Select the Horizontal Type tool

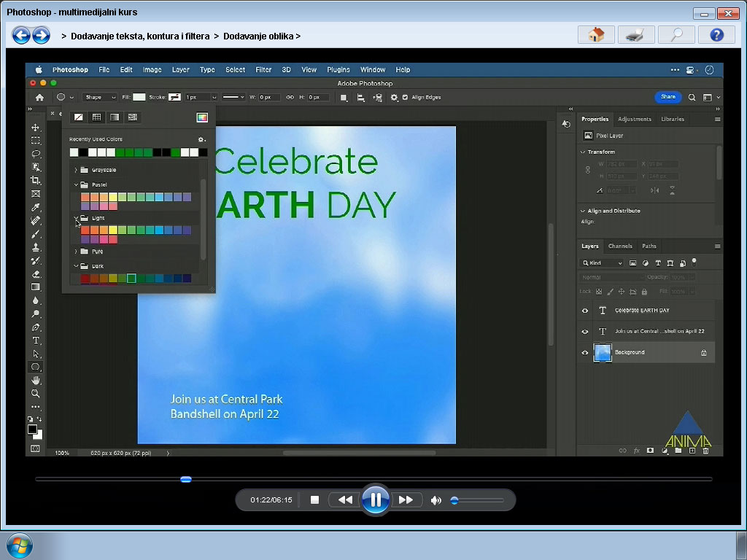(35, 341)
